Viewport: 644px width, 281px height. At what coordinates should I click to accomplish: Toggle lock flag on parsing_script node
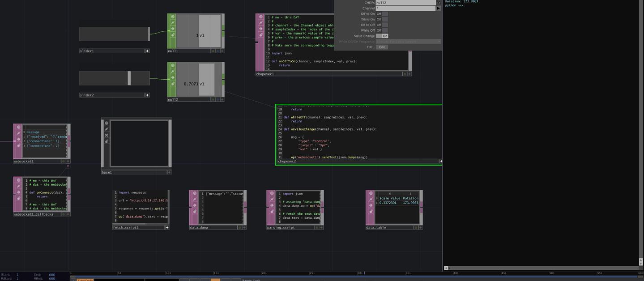pyautogui.click(x=272, y=211)
